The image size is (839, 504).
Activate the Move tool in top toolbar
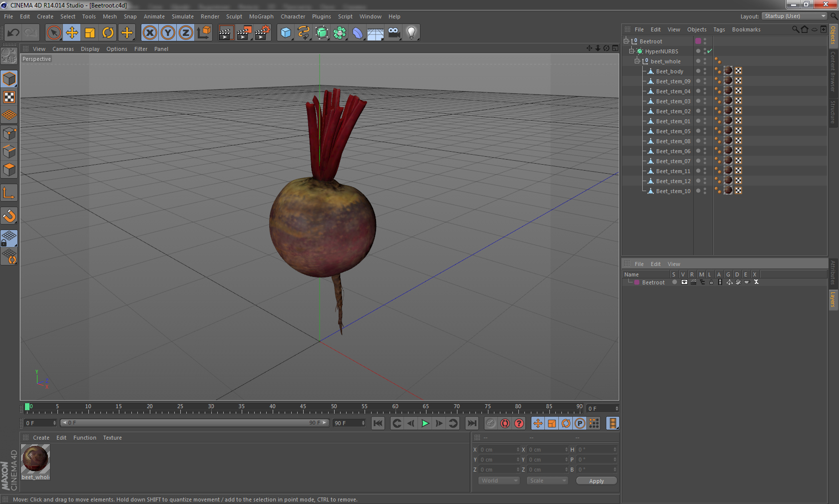tap(72, 33)
